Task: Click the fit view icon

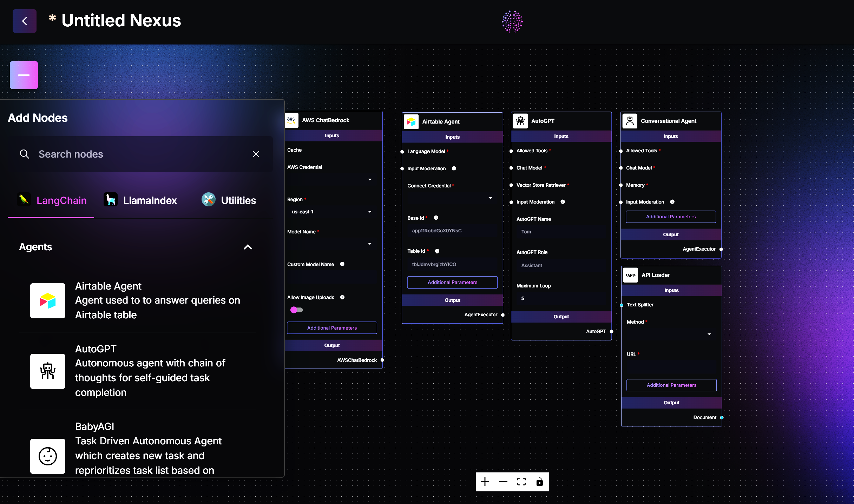Action: click(x=521, y=482)
